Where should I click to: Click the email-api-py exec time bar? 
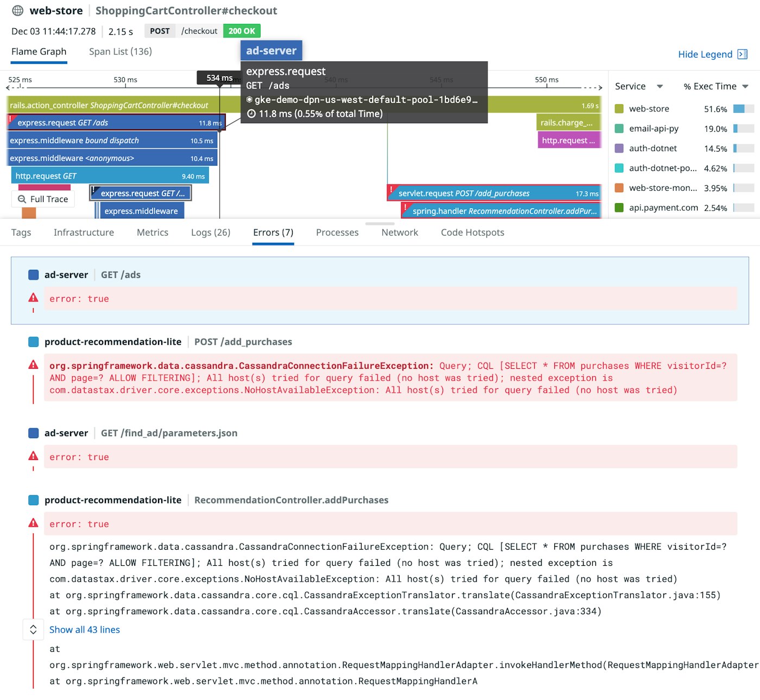point(744,129)
